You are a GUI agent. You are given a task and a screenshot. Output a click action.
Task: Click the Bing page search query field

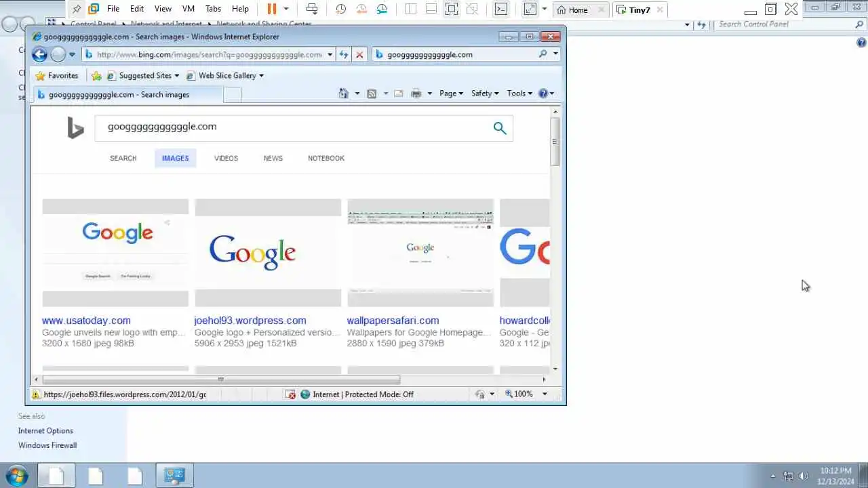[x=292, y=127]
